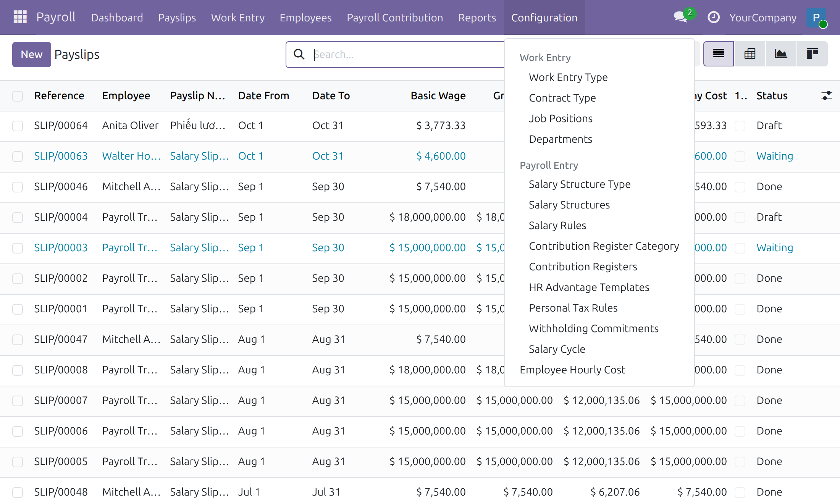The image size is (840, 504).
Task: Click employee Anita Oliver cell
Action: 130,125
